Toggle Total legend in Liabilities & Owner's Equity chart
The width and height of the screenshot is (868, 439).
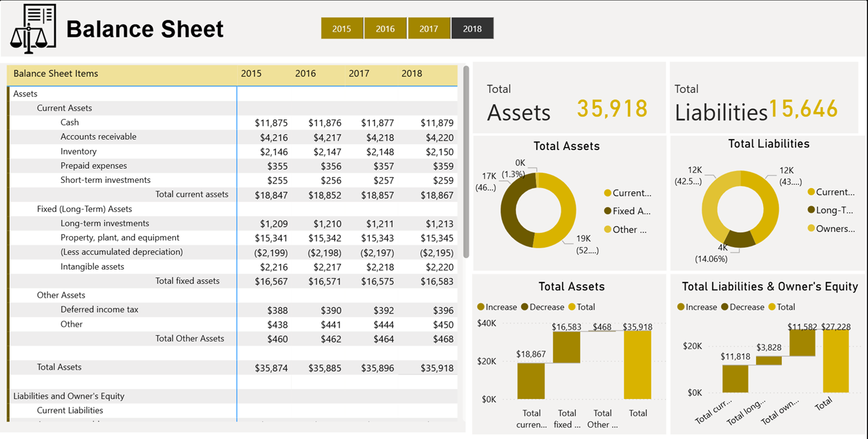(772, 306)
